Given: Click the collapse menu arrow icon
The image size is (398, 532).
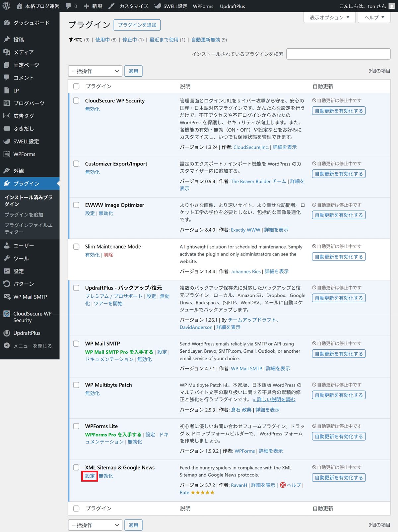Looking at the screenshot, I should [7, 346].
